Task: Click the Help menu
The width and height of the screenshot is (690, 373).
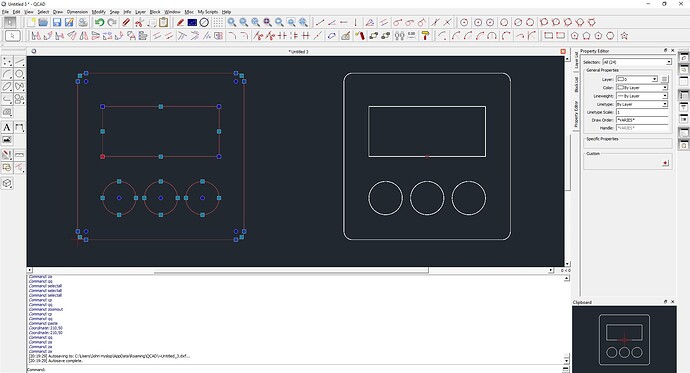Action: [226, 12]
